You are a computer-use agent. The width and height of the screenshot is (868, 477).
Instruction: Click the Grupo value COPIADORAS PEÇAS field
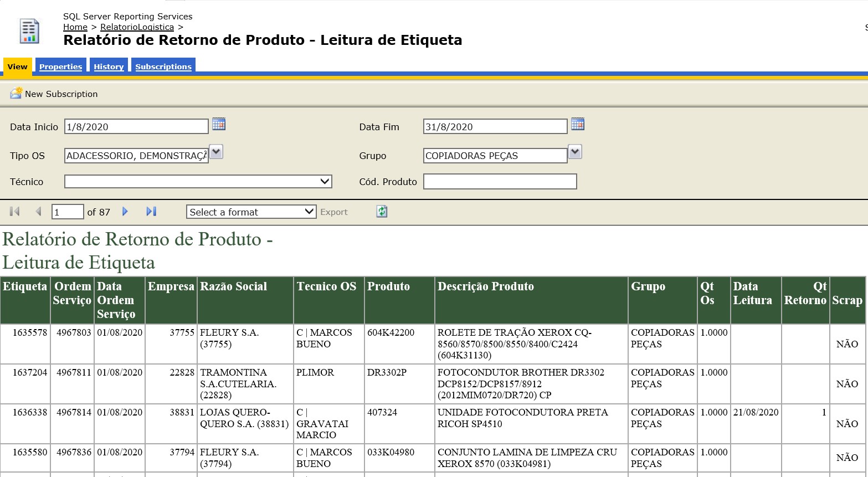tap(495, 156)
